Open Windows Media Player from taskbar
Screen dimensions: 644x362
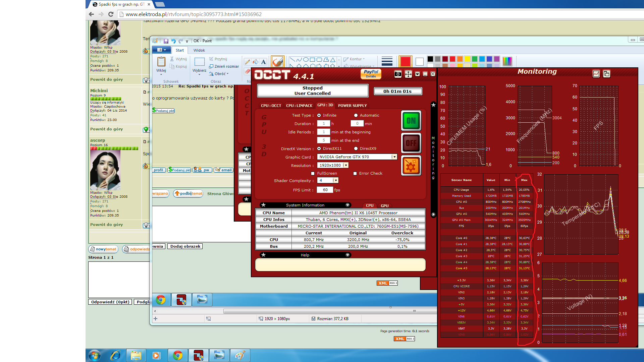click(156, 355)
